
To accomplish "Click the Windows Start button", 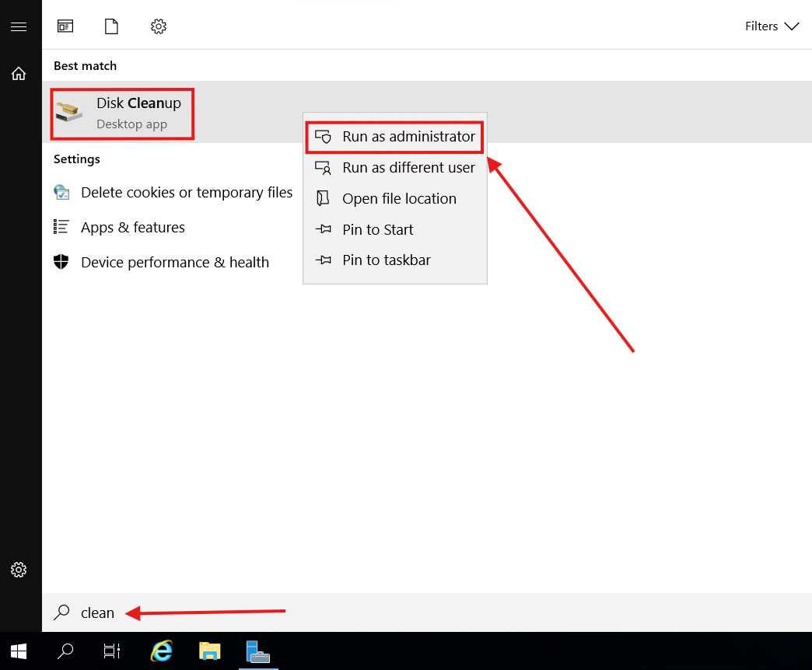I will [x=19, y=651].
